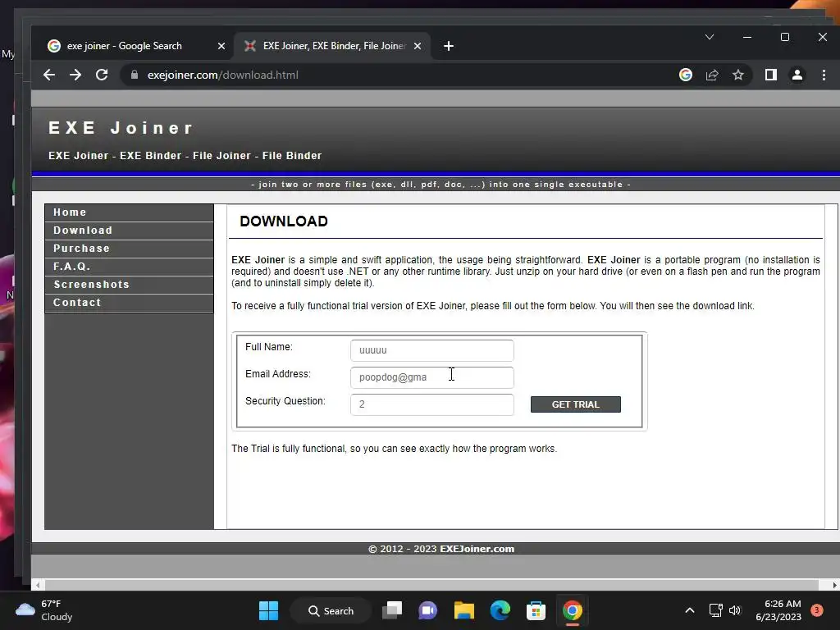
Task: Open a new tab with the plus button
Action: (x=449, y=46)
